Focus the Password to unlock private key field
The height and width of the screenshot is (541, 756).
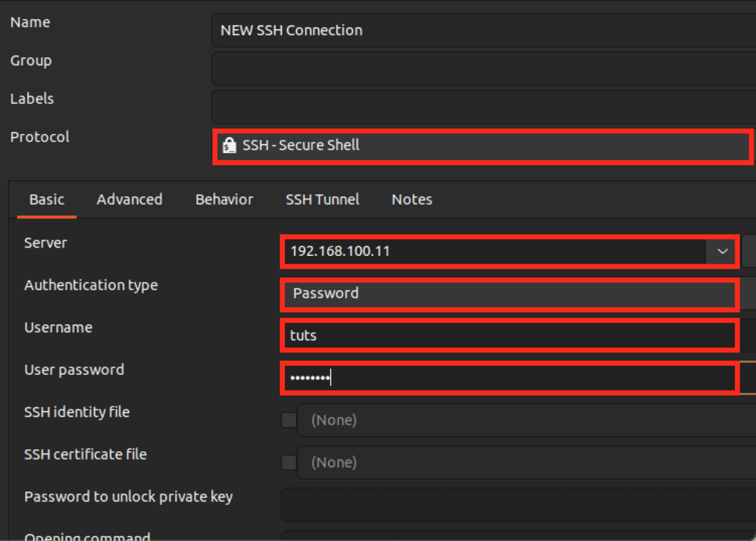coord(517,505)
